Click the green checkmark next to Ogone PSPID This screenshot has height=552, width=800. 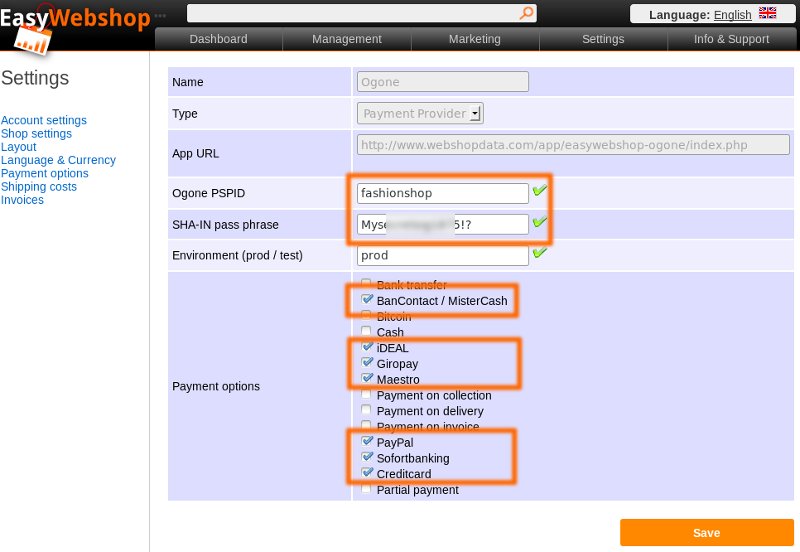click(x=540, y=191)
